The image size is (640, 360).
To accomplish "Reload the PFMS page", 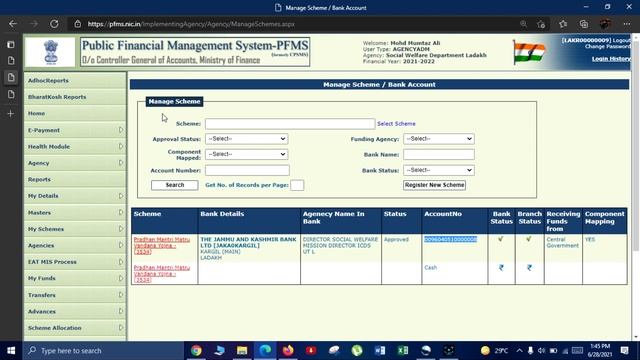I will tap(54, 24).
